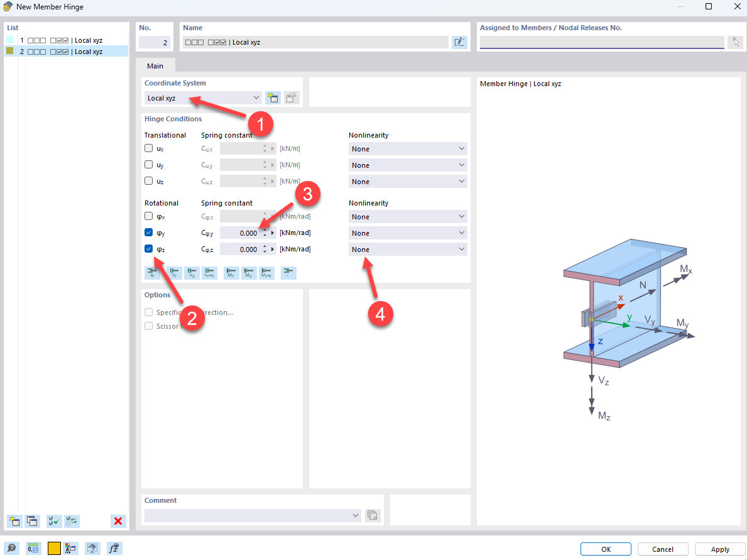Apply the Mz moment release preset
747x560 pixels.
pyautogui.click(x=249, y=273)
